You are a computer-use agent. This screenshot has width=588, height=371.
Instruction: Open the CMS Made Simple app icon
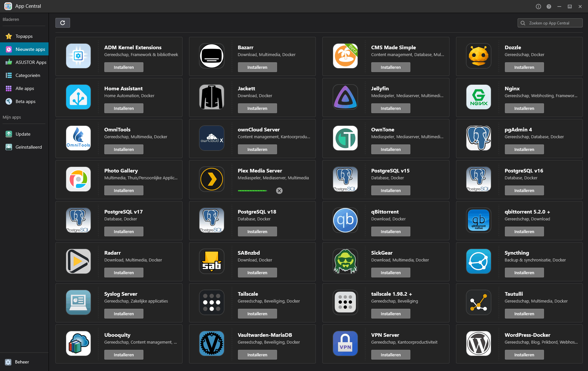[x=345, y=56]
